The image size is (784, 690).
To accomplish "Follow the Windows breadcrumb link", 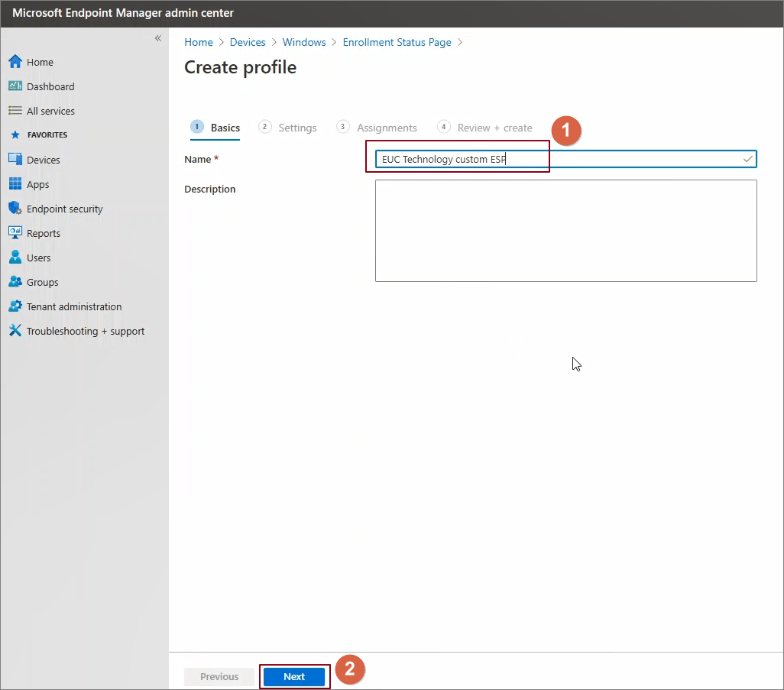I will (x=304, y=43).
